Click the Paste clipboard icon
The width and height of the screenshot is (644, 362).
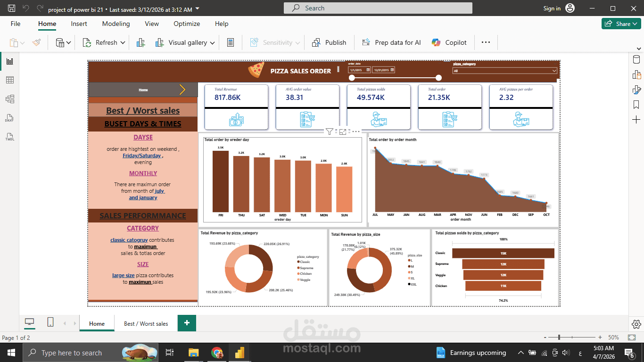14,42
